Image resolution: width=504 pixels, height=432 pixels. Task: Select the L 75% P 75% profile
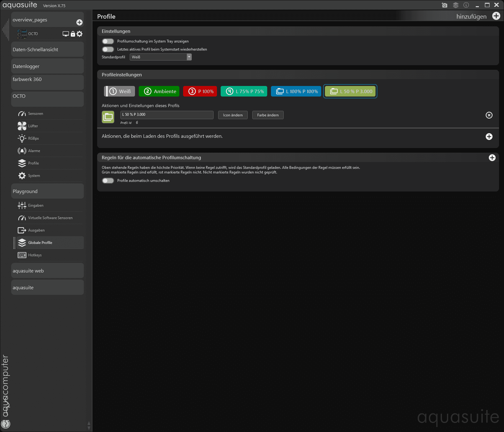click(x=244, y=91)
